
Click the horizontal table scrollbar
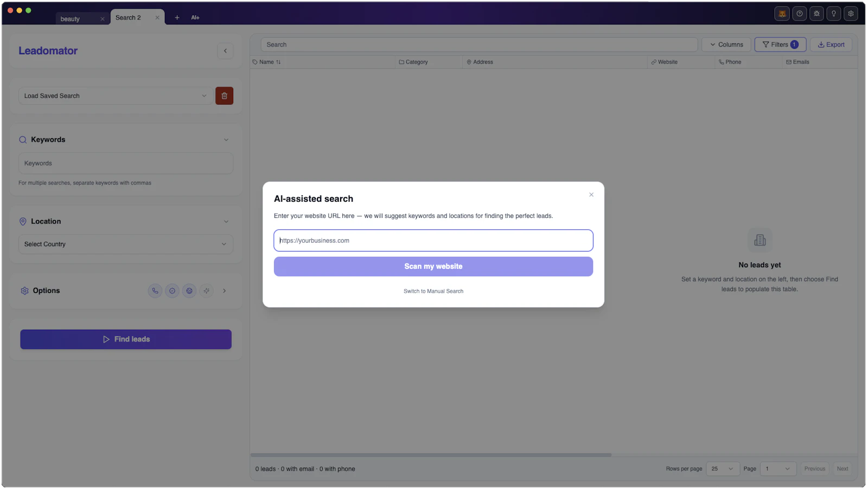click(x=431, y=455)
